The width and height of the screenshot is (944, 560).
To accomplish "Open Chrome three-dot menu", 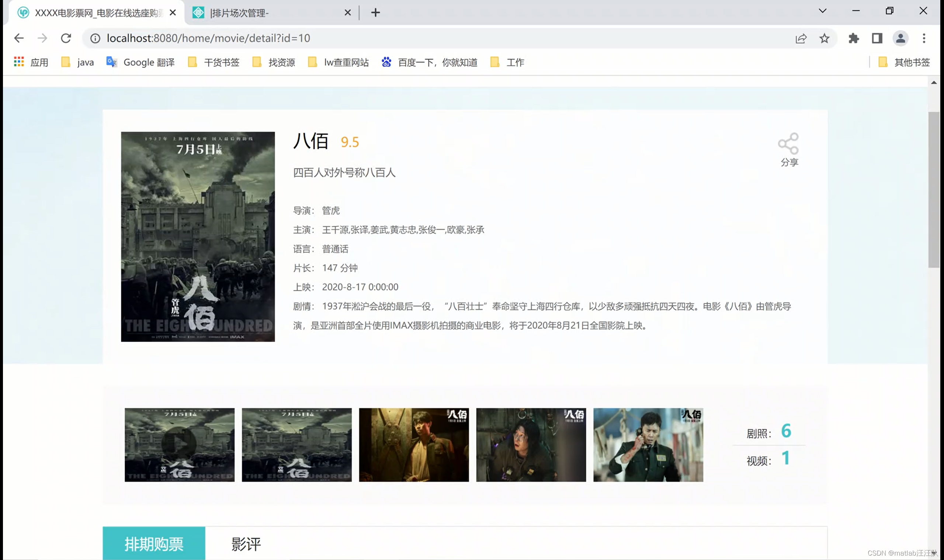I will tap(924, 38).
